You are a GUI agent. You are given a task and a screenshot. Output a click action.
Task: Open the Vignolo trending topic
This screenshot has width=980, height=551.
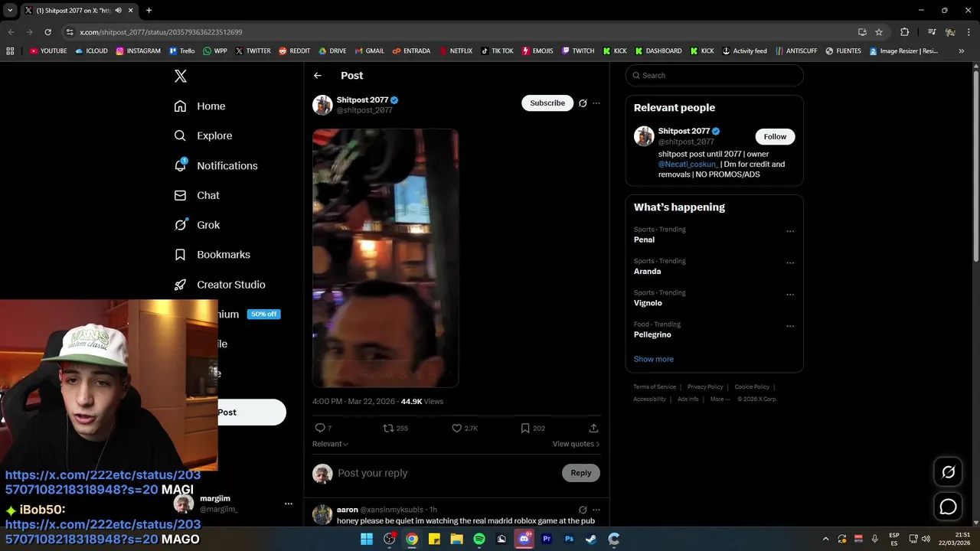tap(648, 303)
